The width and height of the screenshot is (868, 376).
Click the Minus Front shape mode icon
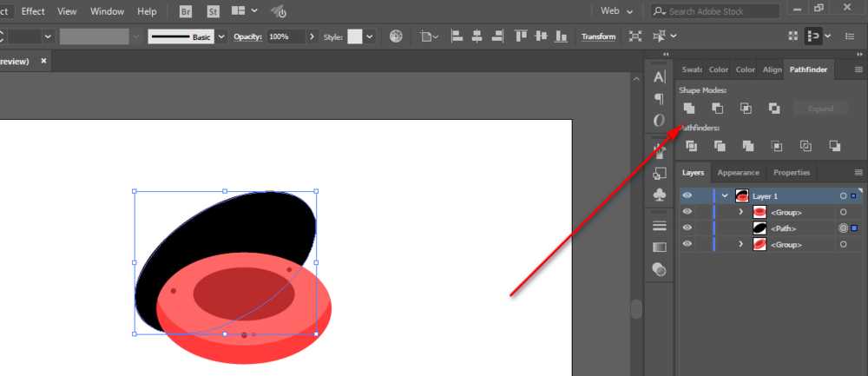coord(717,109)
